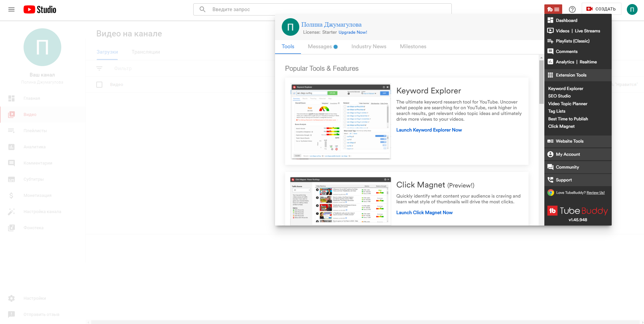Image resolution: width=644 pixels, height=324 pixels.
Task: Click the Субтитры sidebar icon
Action: point(11,179)
